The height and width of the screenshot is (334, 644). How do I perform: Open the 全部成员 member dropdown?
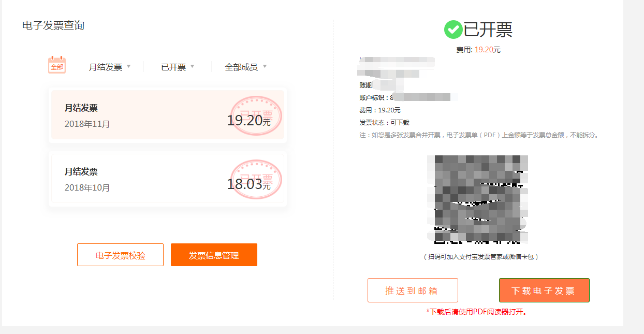246,67
